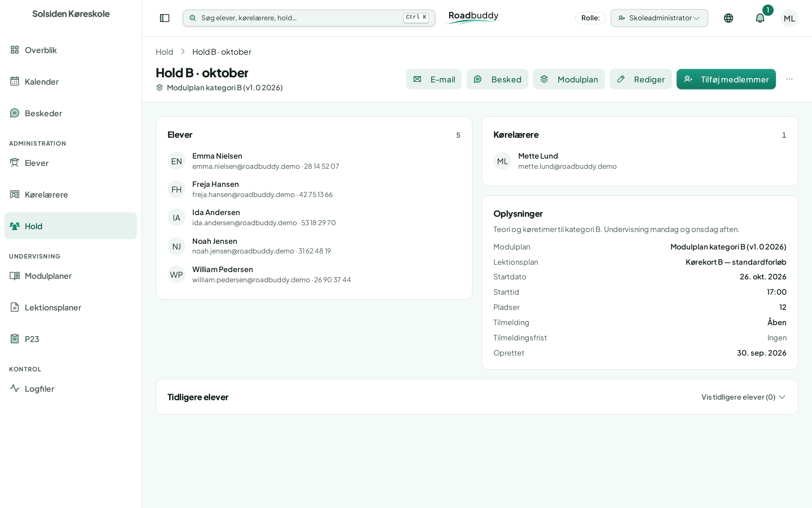This screenshot has width=812, height=508.
Task: Open Logfiler in the sidebar
Action: pyautogui.click(x=71, y=389)
